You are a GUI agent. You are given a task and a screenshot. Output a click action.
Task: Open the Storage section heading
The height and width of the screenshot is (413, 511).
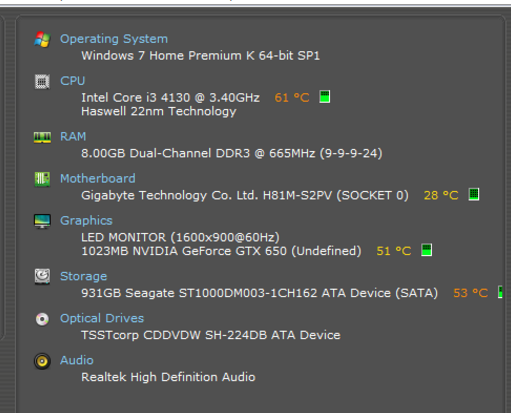click(x=83, y=276)
